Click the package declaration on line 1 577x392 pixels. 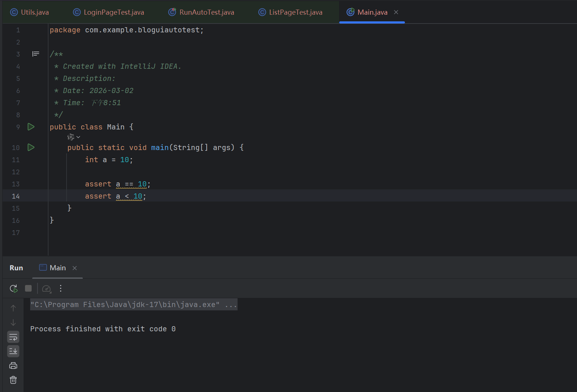pyautogui.click(x=127, y=30)
